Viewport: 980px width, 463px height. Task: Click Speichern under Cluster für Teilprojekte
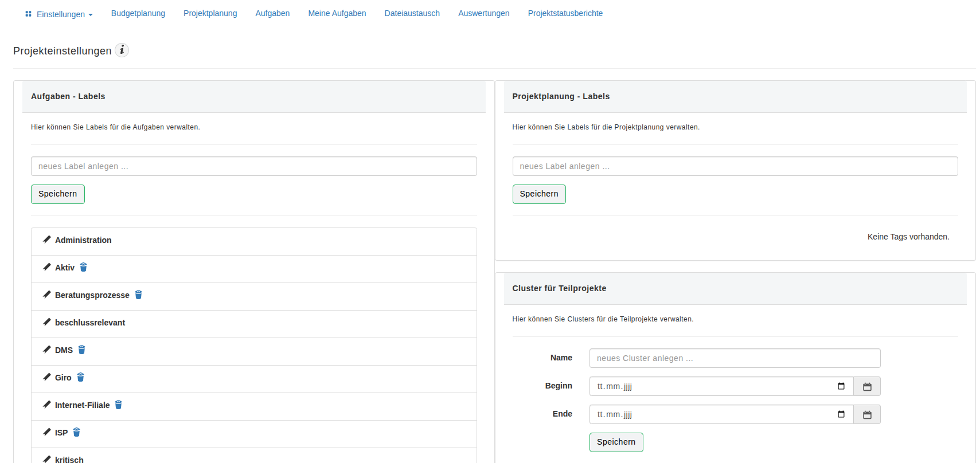tap(616, 442)
